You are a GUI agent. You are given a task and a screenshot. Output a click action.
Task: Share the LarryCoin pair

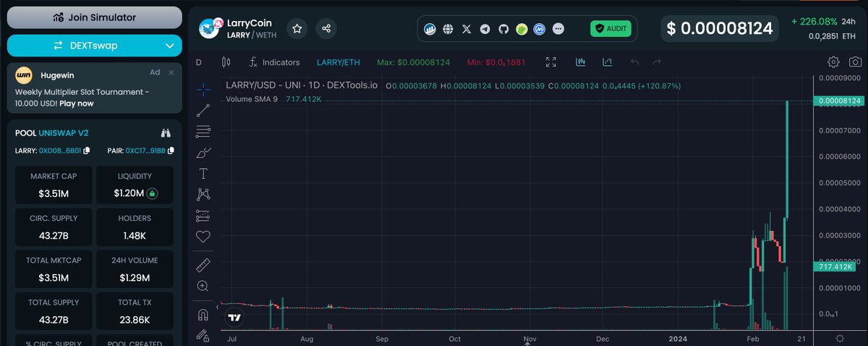click(x=327, y=28)
